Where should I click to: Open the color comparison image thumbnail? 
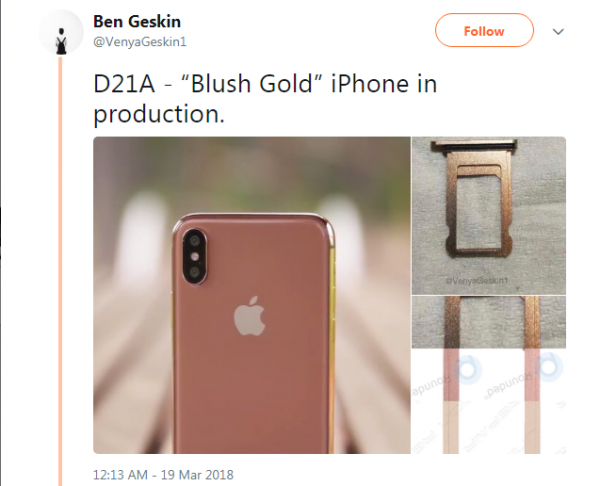coord(489,375)
